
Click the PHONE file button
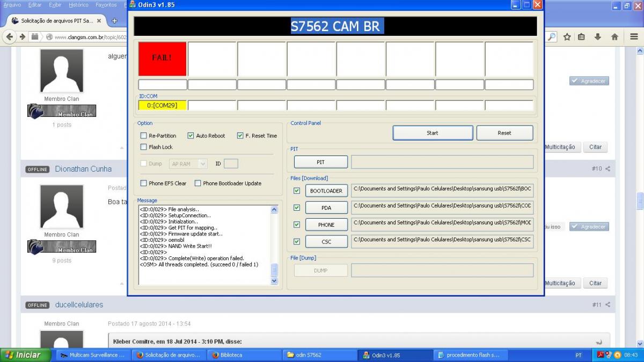pos(326,225)
